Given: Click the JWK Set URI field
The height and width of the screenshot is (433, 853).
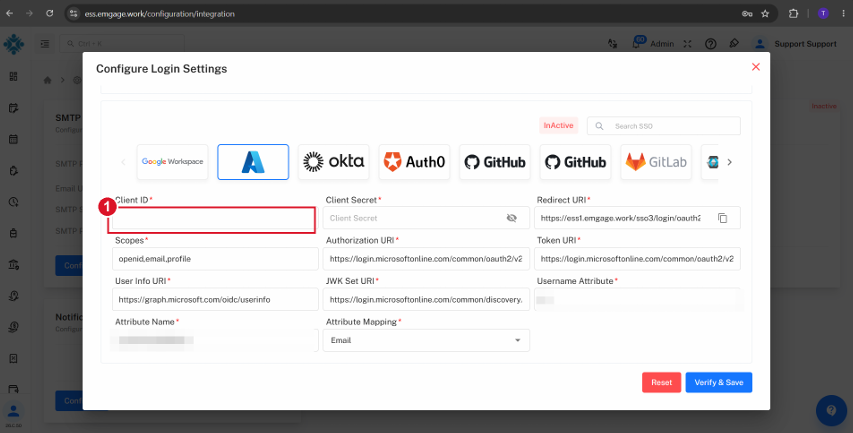Looking at the screenshot, I should pyautogui.click(x=426, y=299).
